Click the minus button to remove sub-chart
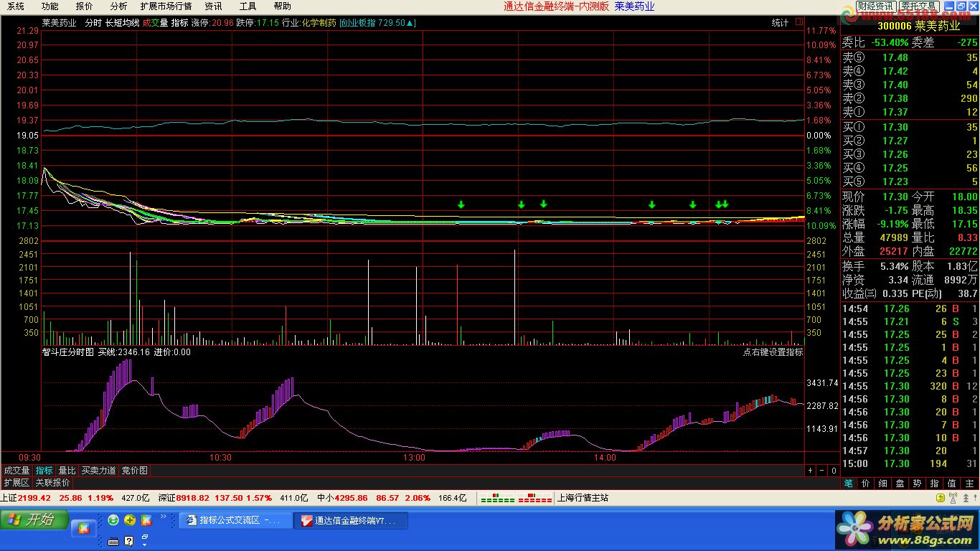The height and width of the screenshot is (551, 980). click(x=821, y=471)
